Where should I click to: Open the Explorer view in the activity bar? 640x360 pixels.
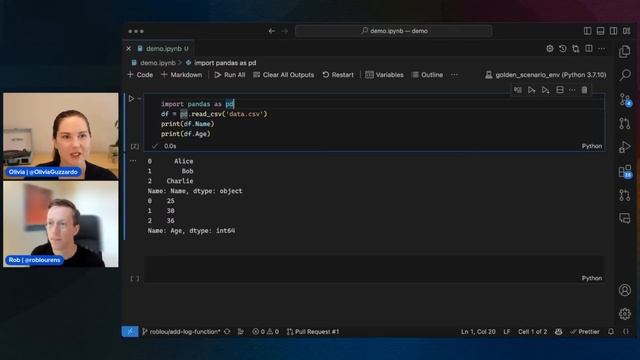pos(624,51)
